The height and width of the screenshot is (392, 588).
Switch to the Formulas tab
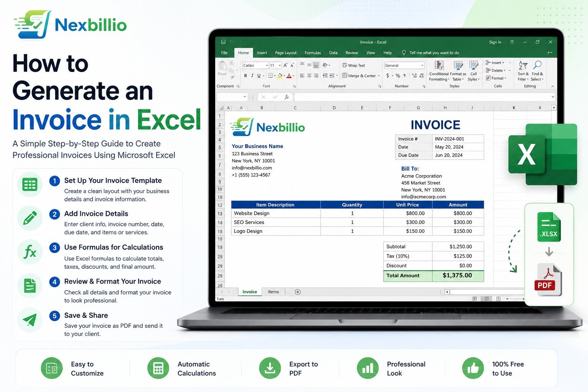click(313, 53)
